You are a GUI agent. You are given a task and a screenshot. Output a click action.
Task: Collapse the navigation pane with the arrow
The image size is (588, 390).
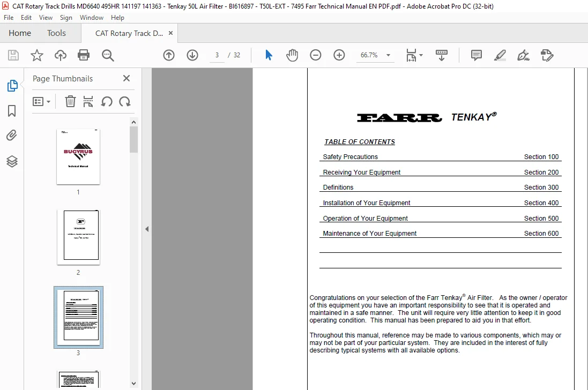[x=147, y=229]
